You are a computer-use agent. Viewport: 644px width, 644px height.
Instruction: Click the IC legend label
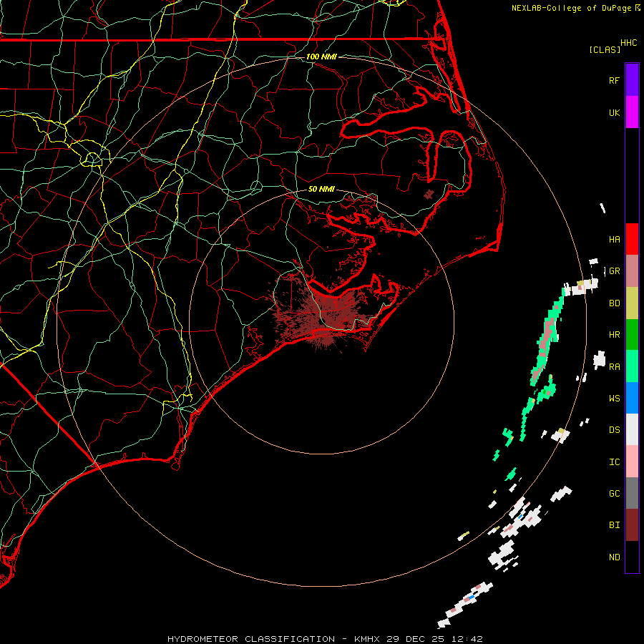tap(614, 462)
